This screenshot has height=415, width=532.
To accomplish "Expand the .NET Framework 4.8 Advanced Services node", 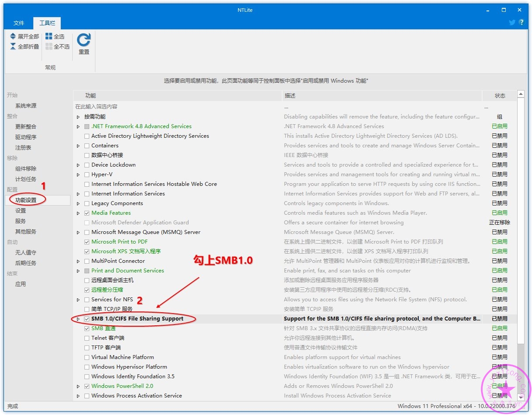I will click(78, 126).
